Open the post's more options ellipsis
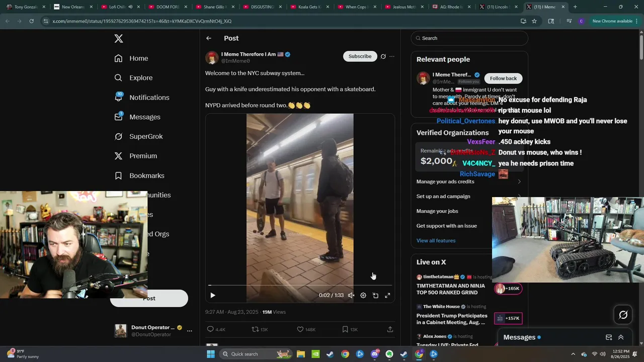The image size is (644, 362). pyautogui.click(x=392, y=56)
